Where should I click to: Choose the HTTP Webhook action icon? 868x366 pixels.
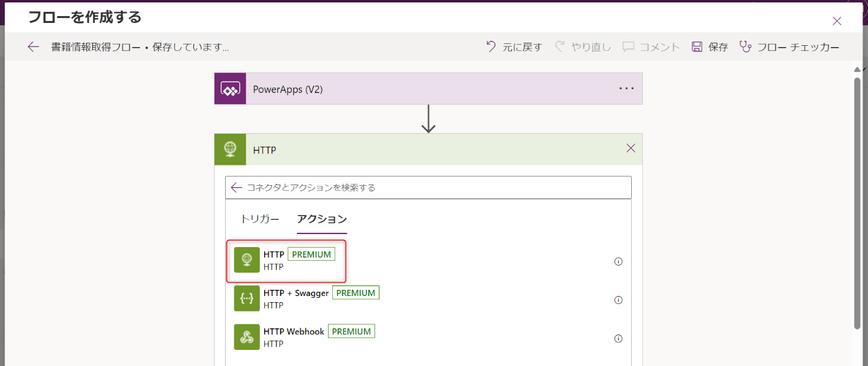pyautogui.click(x=247, y=337)
